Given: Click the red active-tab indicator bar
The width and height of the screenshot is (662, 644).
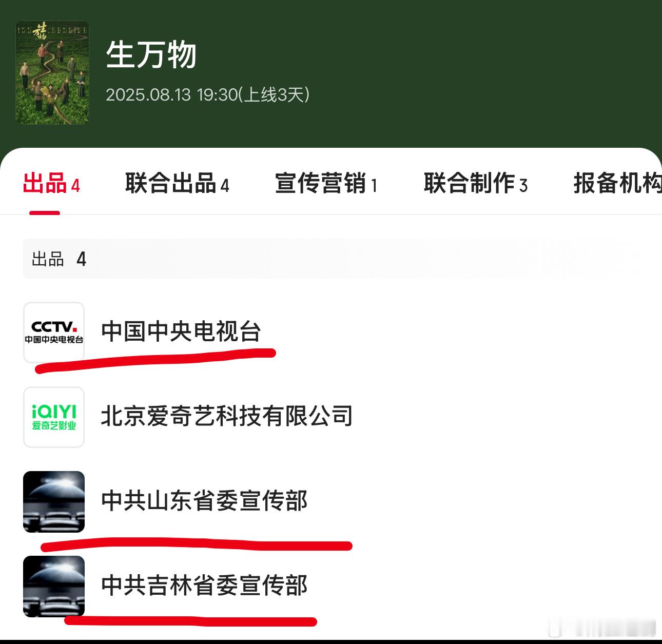Looking at the screenshot, I should coord(45,213).
